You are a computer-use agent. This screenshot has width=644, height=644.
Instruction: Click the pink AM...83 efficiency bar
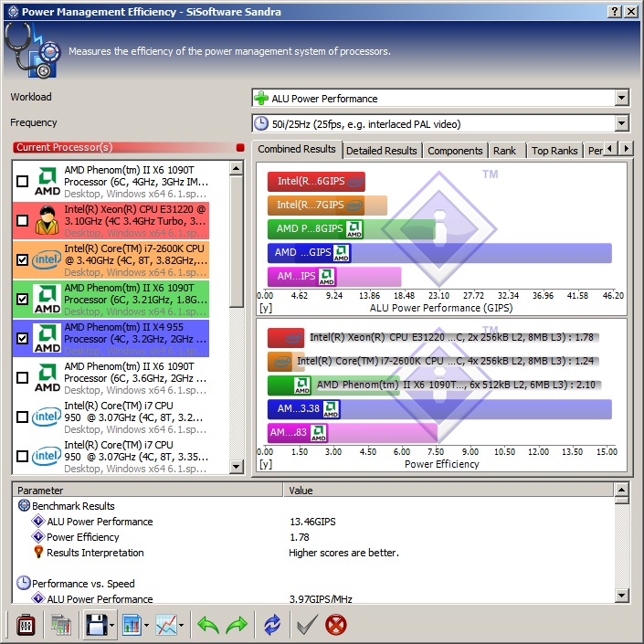point(353,432)
